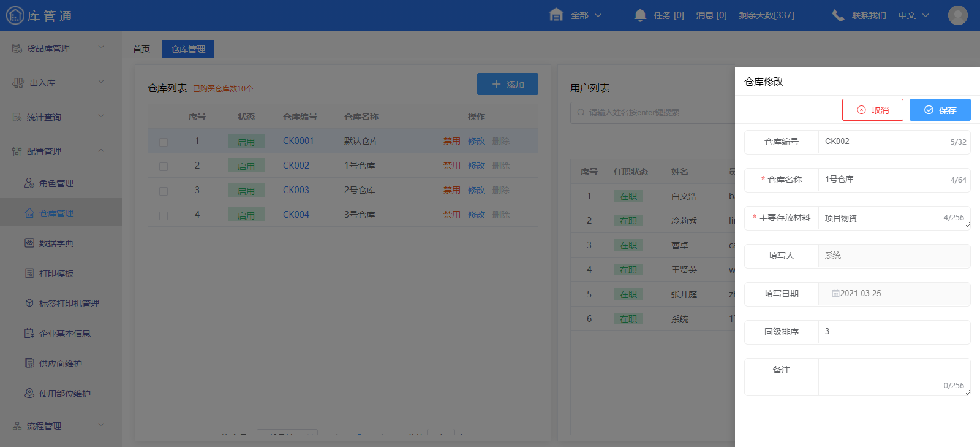
Task: Click 禁用 for CK003 row
Action: pyautogui.click(x=452, y=190)
